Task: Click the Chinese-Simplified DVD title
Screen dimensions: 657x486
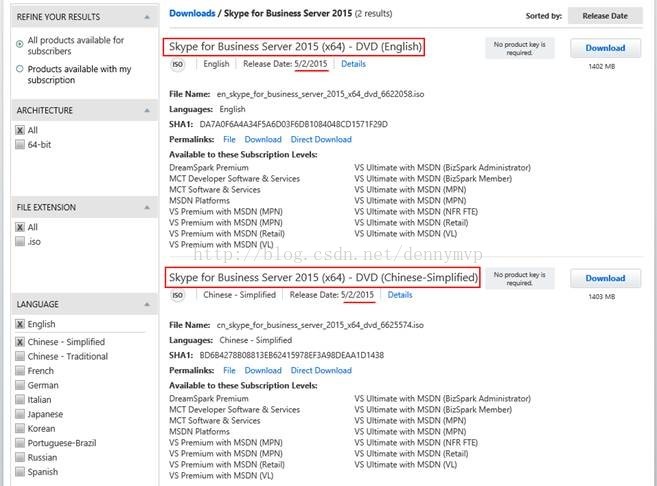Action: [x=323, y=277]
